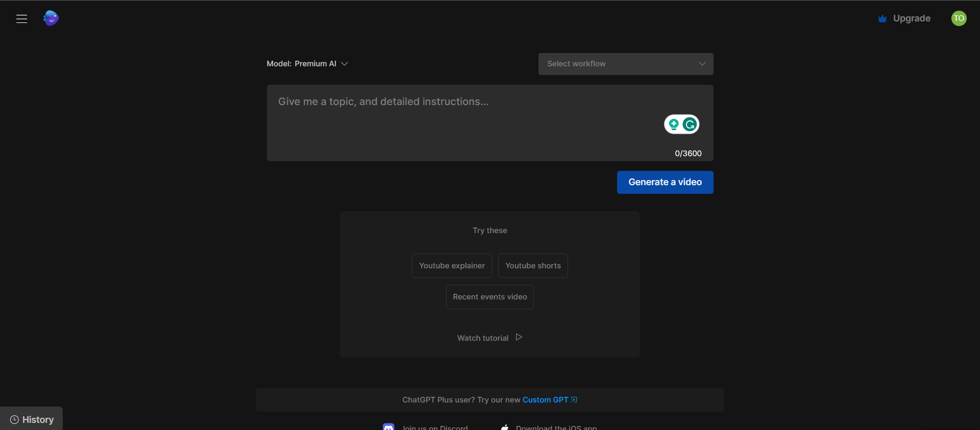Click the external link icon after Custom GPT
Image resolution: width=980 pixels, height=430 pixels.
[574, 400]
